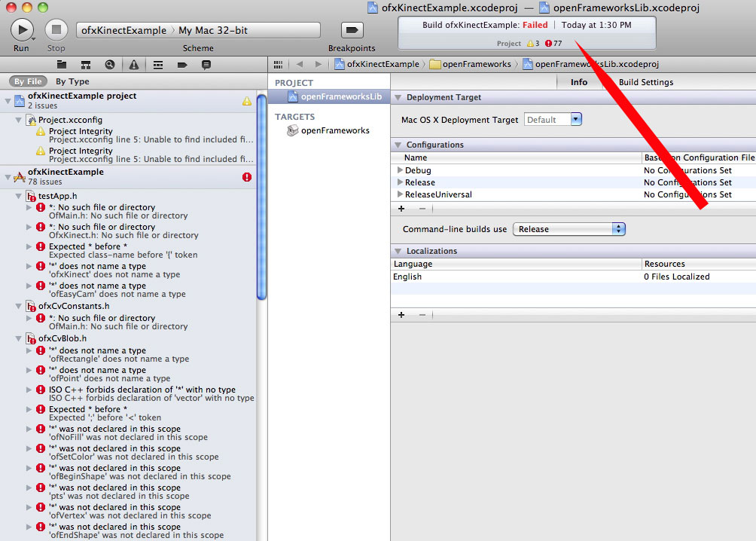Image resolution: width=756 pixels, height=541 pixels.
Task: Remove a localization with the minus button
Action: click(422, 315)
